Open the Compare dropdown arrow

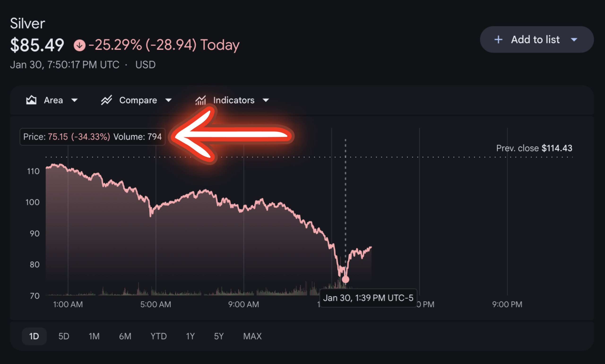(x=168, y=100)
